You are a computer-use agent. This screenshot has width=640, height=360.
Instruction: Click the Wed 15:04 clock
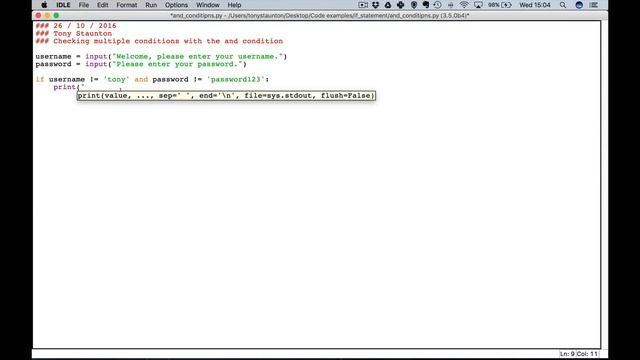tap(535, 5)
